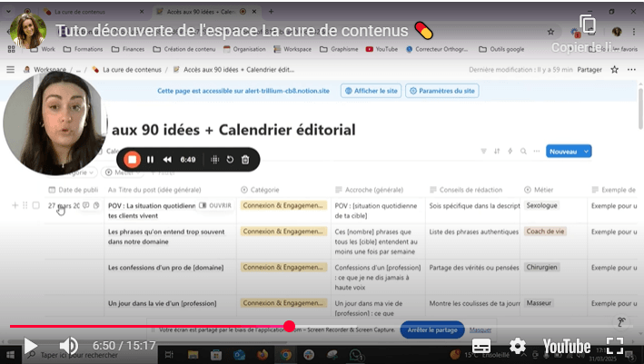Mute the video volume
Screen dimensions: 644x364
coord(69,346)
